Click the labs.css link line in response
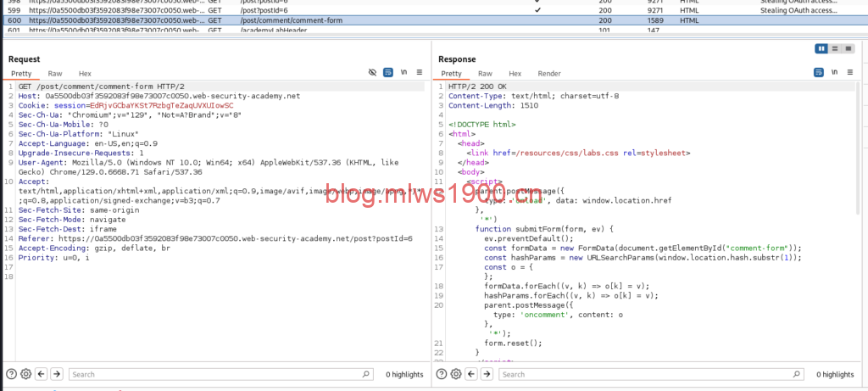This screenshot has width=868, height=391. pyautogui.click(x=578, y=153)
